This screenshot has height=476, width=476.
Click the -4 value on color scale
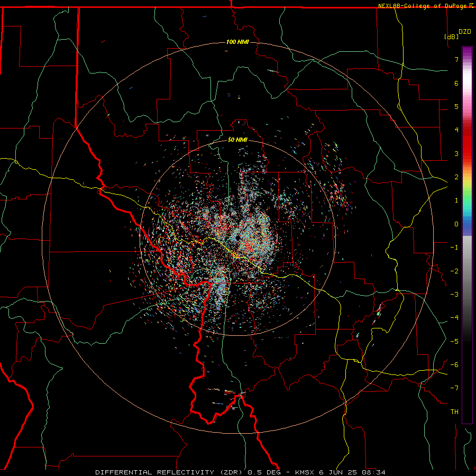click(454, 318)
